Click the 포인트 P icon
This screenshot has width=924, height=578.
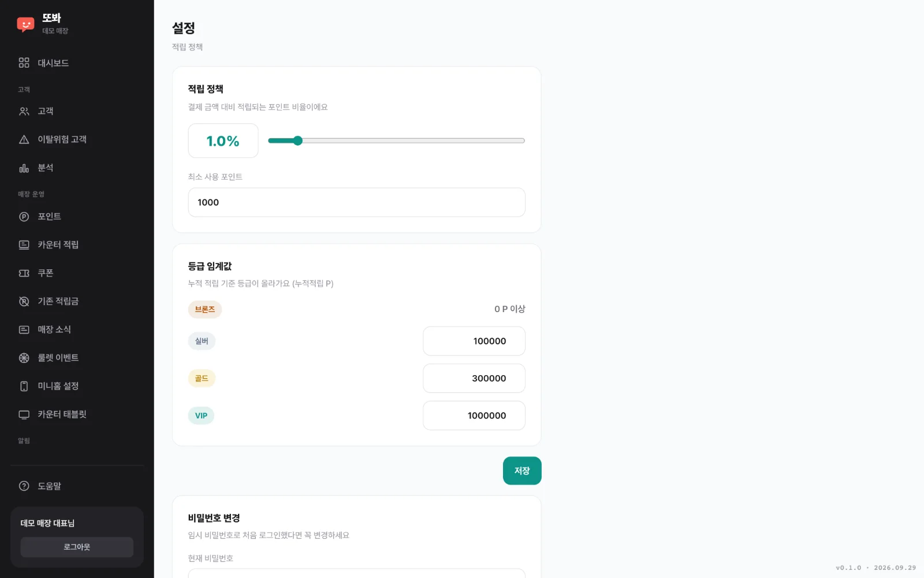(24, 217)
